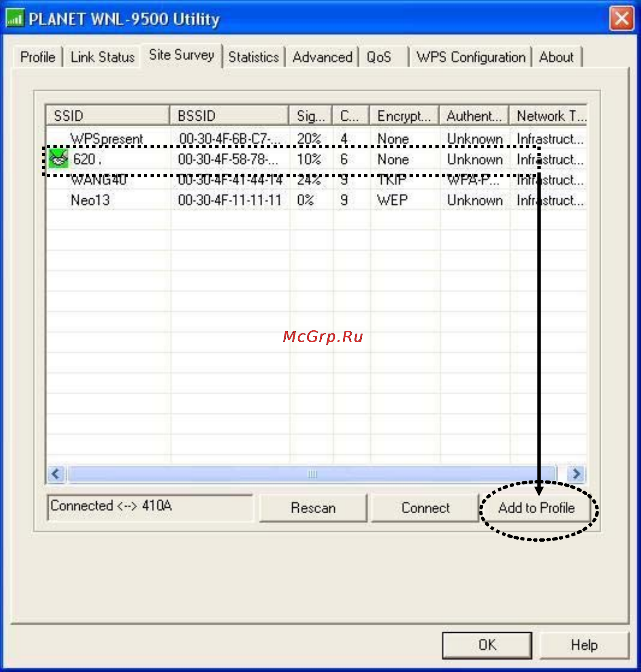
Task: Click the connected handshake icon beside 620
Action: pos(58,159)
